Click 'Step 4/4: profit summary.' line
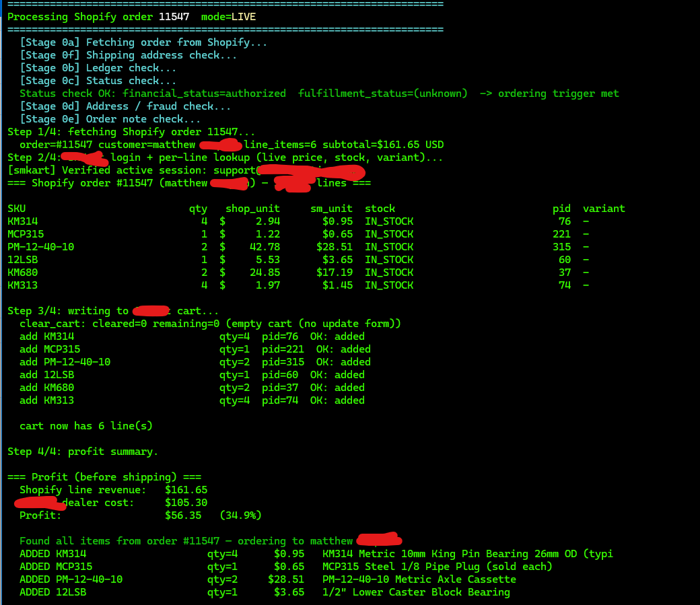The width and height of the screenshot is (700, 605). [83, 452]
